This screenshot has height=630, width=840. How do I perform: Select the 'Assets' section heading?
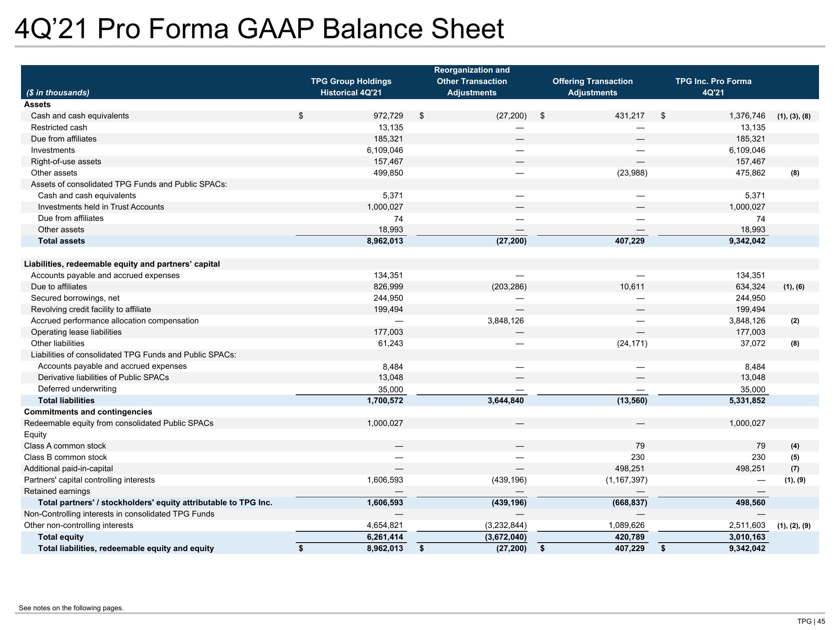37,105
